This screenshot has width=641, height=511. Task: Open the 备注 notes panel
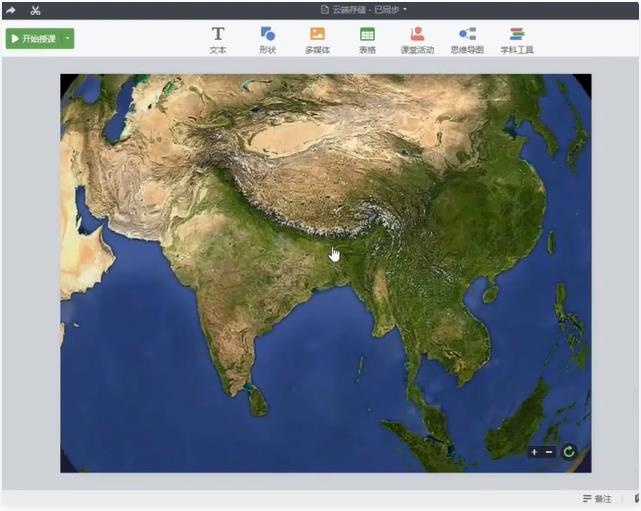(x=597, y=498)
